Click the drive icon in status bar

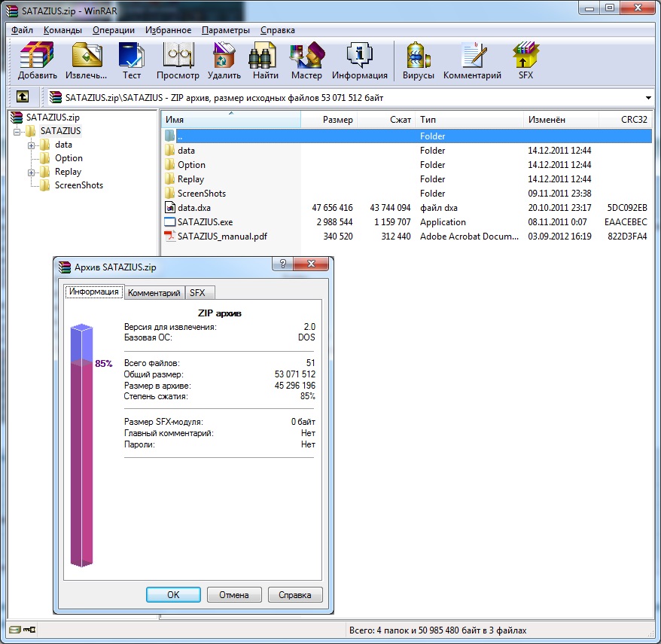pos(15,630)
